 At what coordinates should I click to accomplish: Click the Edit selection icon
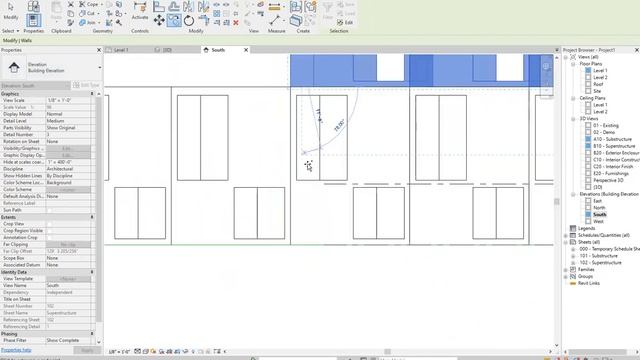pos(345,22)
